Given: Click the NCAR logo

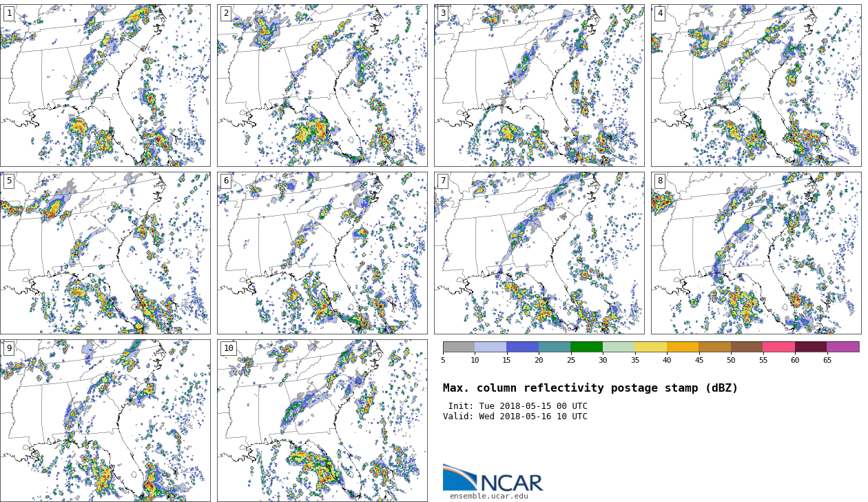Looking at the screenshot, I should tap(493, 478).
